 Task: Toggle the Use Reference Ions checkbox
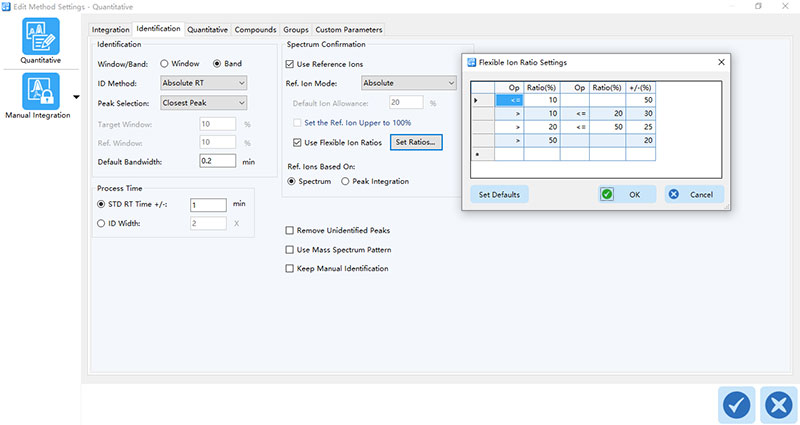(292, 64)
